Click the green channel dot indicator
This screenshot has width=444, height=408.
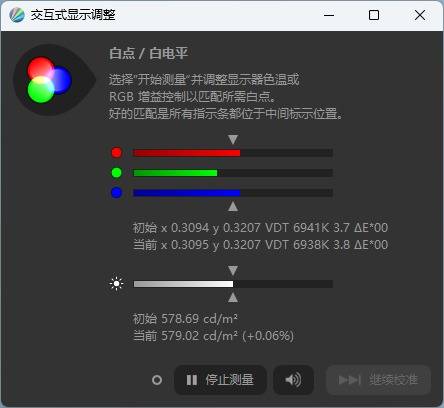pos(117,173)
